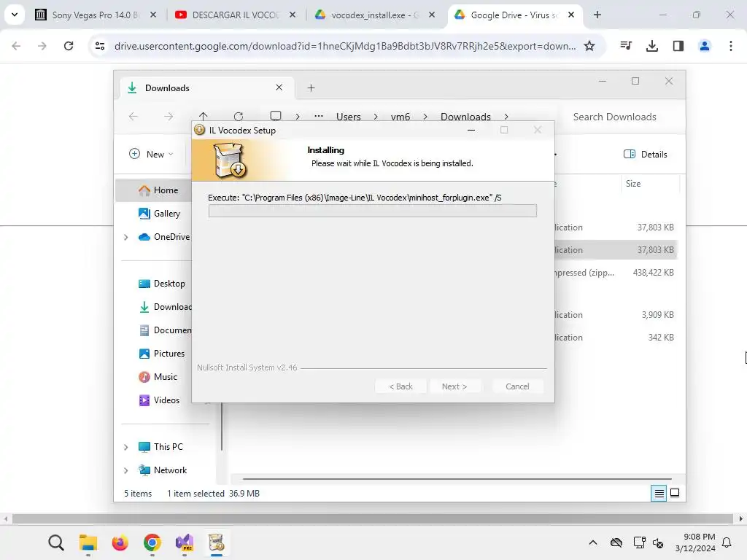747x560 pixels.
Task: Go up one folder in File Explorer
Action: [x=204, y=116]
